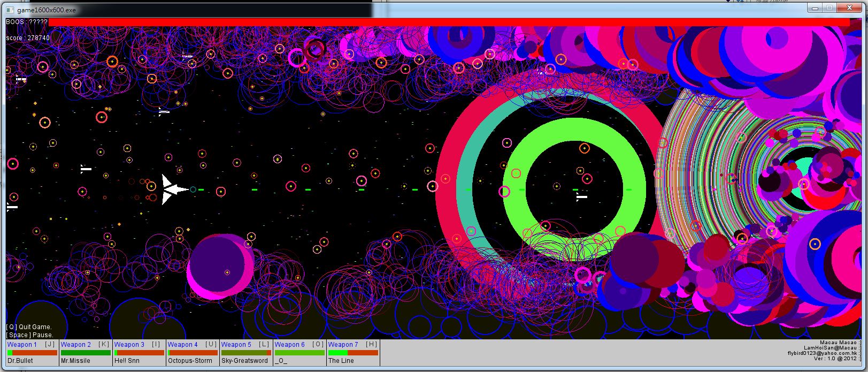Screen dimensions: 868x372
Task: Select the Sky-Greatsword weapon
Action: click(246, 353)
